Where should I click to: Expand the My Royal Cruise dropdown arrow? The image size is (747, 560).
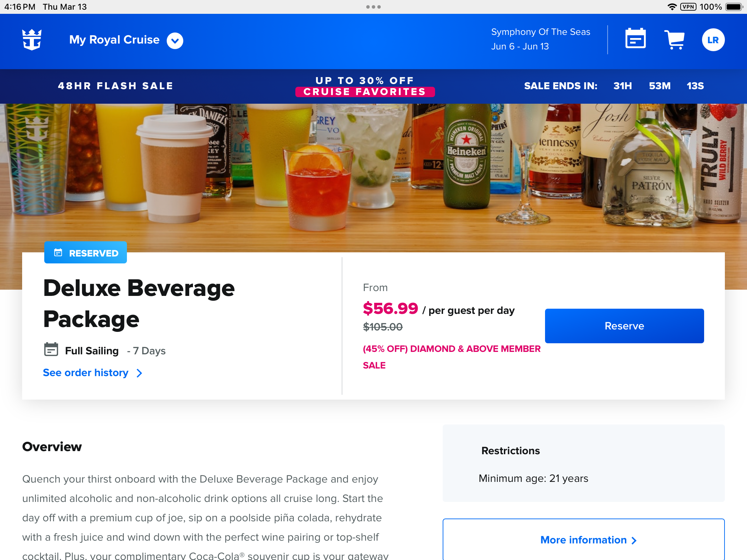[x=175, y=40]
